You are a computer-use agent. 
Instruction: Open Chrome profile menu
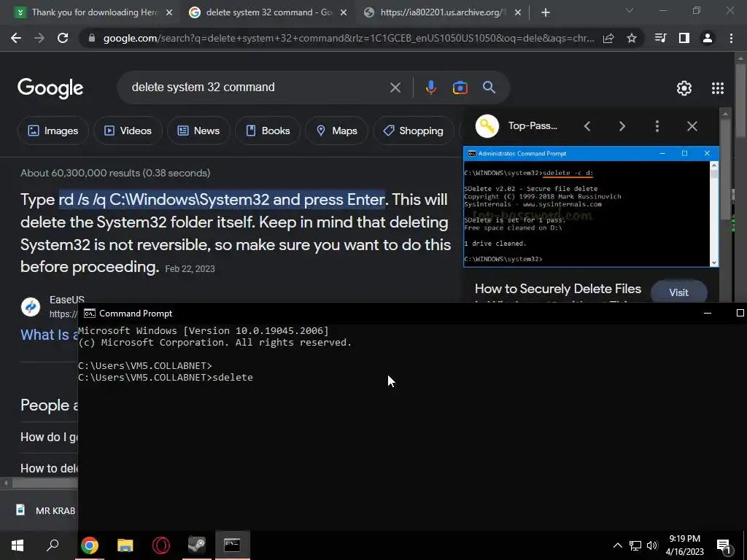click(x=708, y=38)
